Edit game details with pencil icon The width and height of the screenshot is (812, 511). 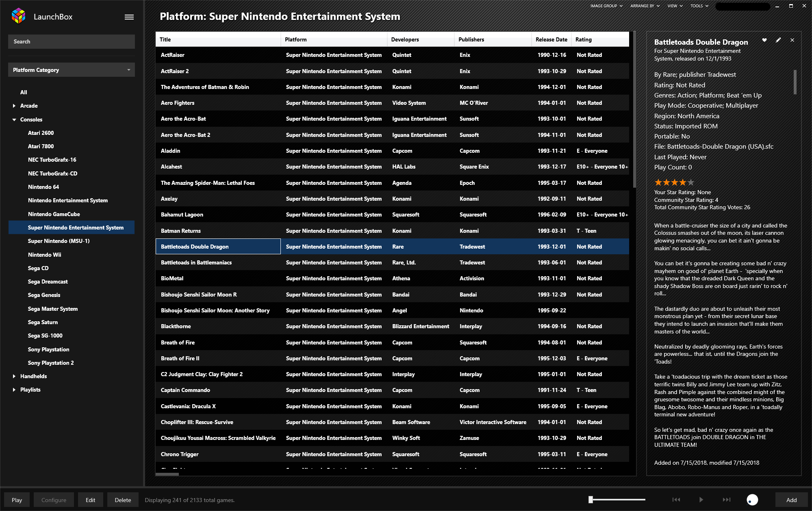778,40
